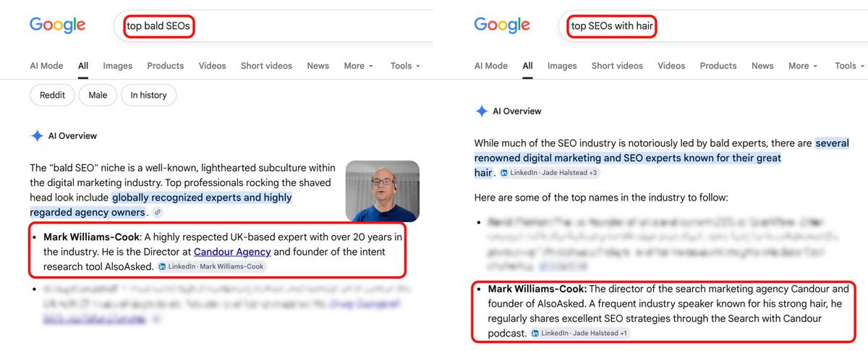Click the 'top bald SEOs' search field
Viewport: 868px width, 351px height.
coord(273,26)
